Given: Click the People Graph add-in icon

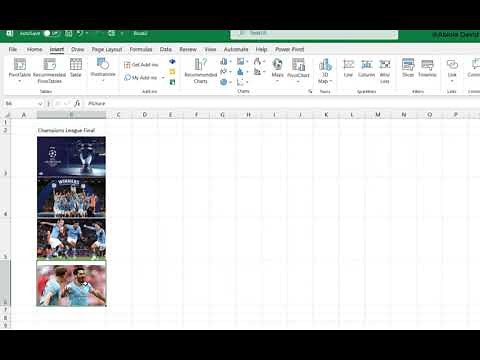Looking at the screenshot, I should (x=172, y=82).
